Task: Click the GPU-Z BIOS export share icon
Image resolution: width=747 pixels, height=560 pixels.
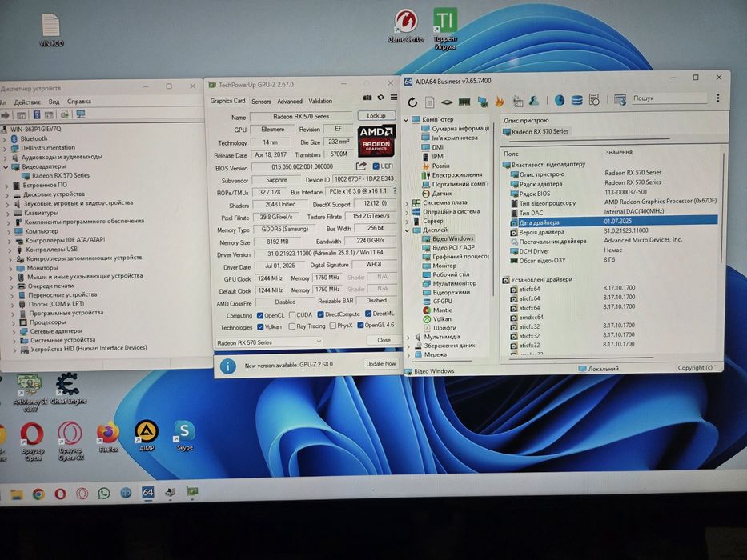Action: point(361,166)
